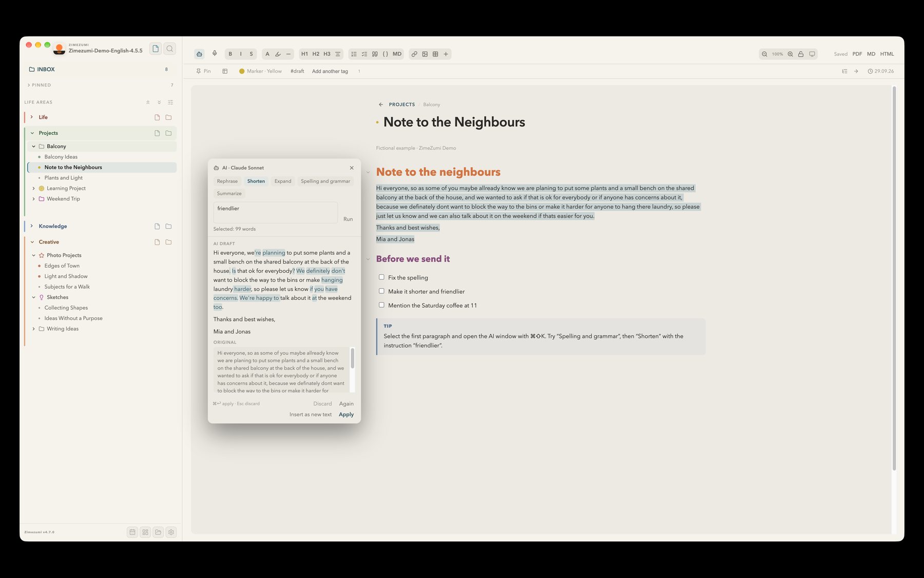Screen dimensions: 924x578
Task: Choose the Summarize AI action
Action: coord(229,194)
